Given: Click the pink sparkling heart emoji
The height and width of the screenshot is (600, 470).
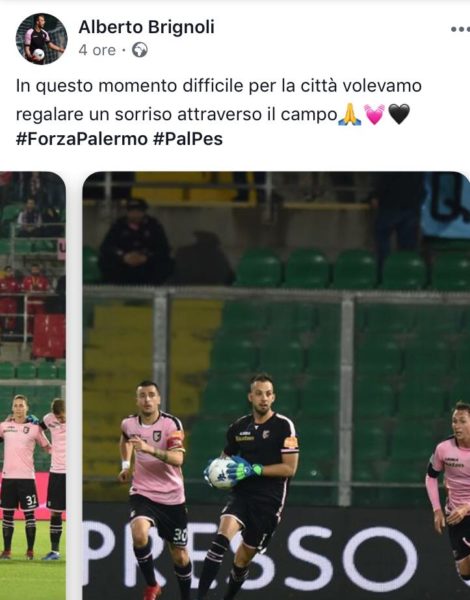Looking at the screenshot, I should coord(374,114).
